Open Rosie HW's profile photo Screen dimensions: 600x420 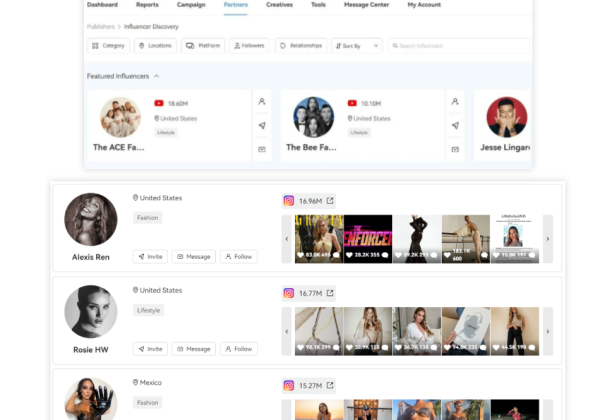(x=91, y=311)
